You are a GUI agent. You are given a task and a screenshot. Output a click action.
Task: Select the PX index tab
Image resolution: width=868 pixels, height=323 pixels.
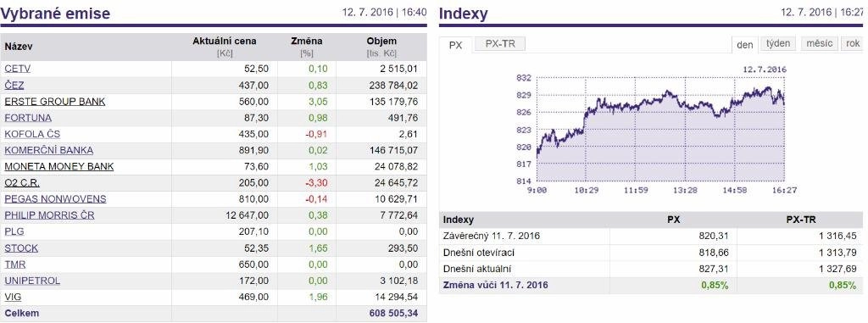coord(455,46)
